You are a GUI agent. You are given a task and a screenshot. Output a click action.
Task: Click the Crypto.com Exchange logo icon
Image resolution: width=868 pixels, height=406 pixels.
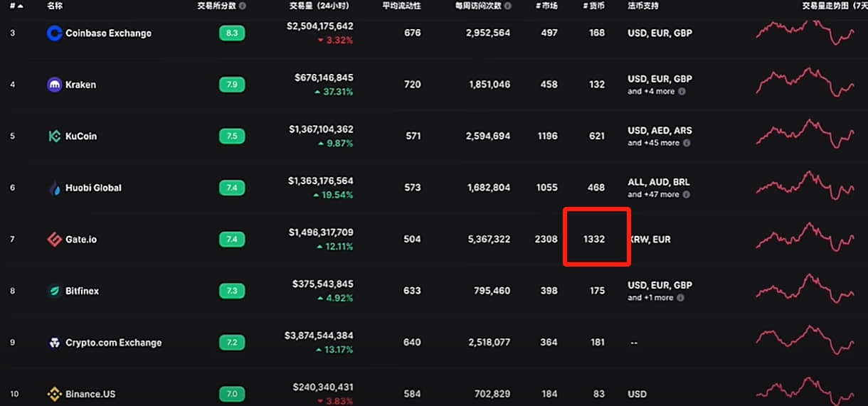pyautogui.click(x=54, y=343)
